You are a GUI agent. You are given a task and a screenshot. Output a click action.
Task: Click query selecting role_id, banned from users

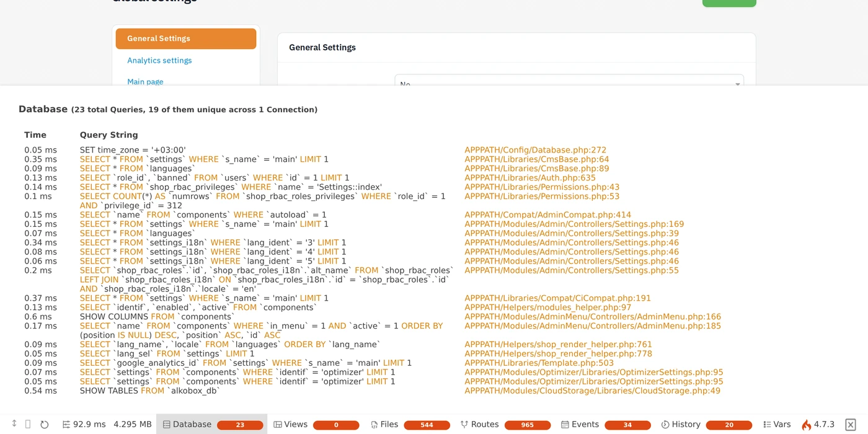(215, 178)
